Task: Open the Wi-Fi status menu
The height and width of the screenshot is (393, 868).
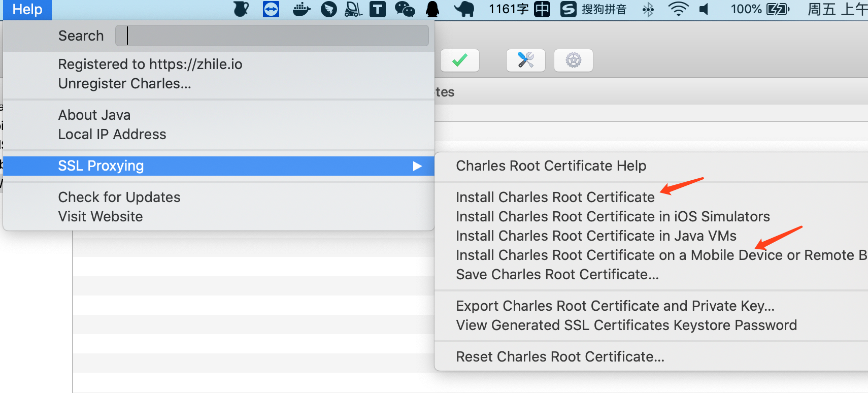Action: coord(678,9)
